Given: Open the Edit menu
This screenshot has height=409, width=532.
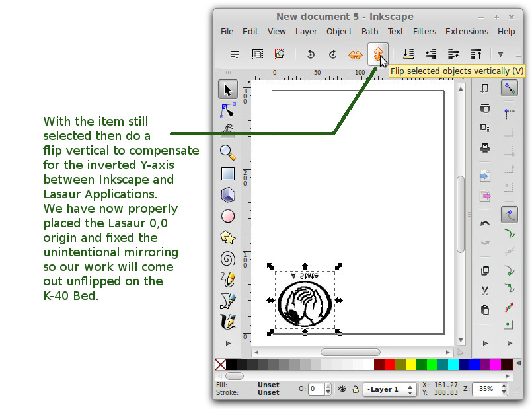Looking at the screenshot, I should [250, 32].
